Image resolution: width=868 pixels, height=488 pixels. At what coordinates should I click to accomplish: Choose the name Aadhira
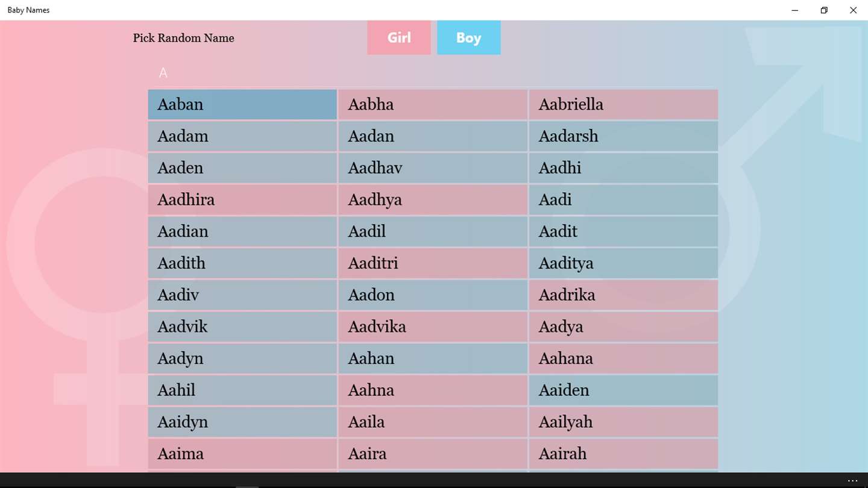242,199
